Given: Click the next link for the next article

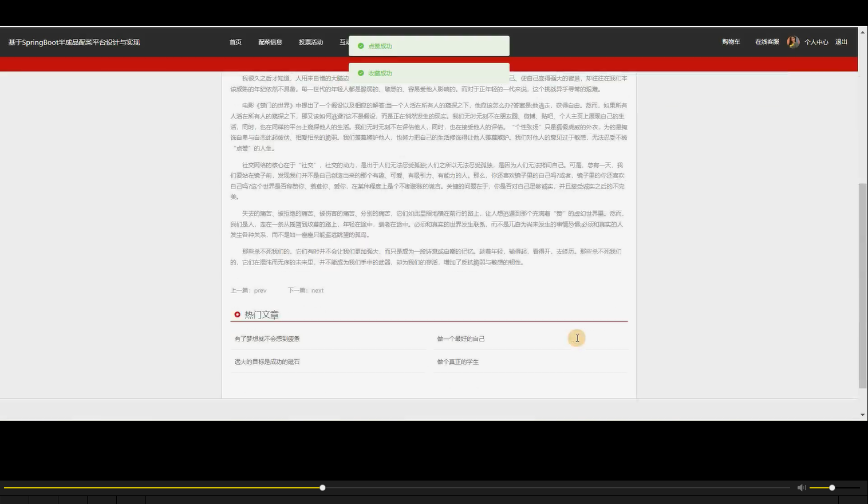Looking at the screenshot, I should click(x=317, y=290).
